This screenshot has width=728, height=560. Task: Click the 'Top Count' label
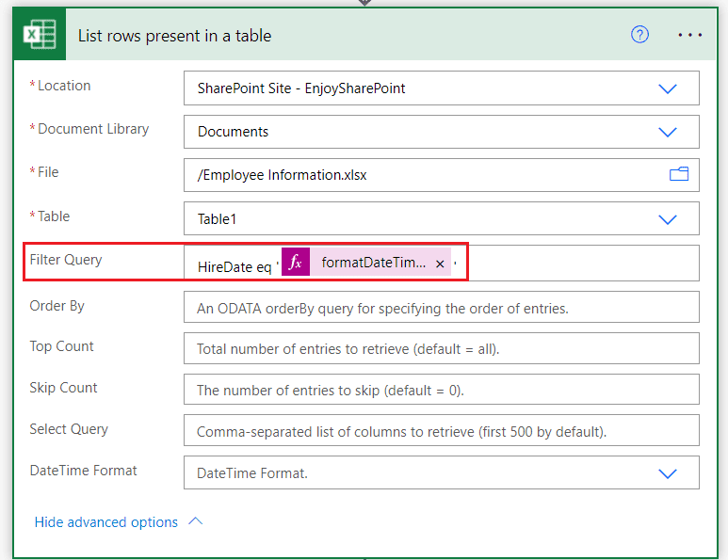click(x=61, y=346)
